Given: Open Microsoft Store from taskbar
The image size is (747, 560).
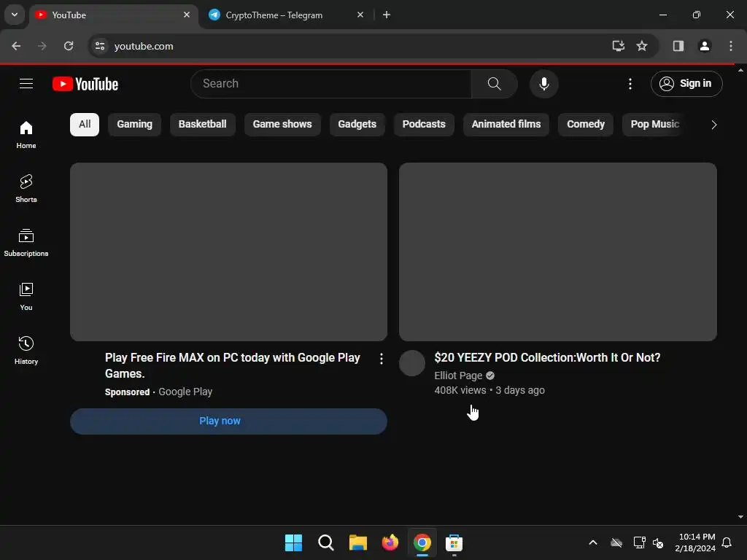Looking at the screenshot, I should click(454, 542).
